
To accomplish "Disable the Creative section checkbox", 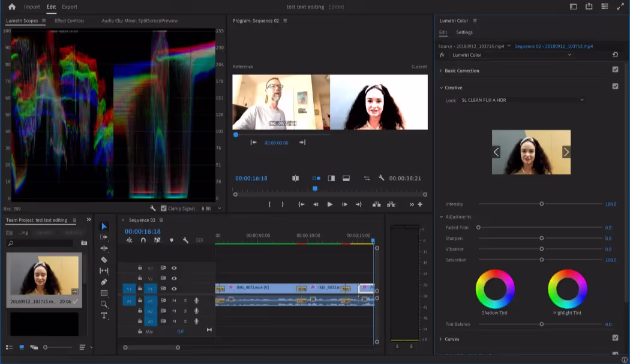I will click(615, 86).
